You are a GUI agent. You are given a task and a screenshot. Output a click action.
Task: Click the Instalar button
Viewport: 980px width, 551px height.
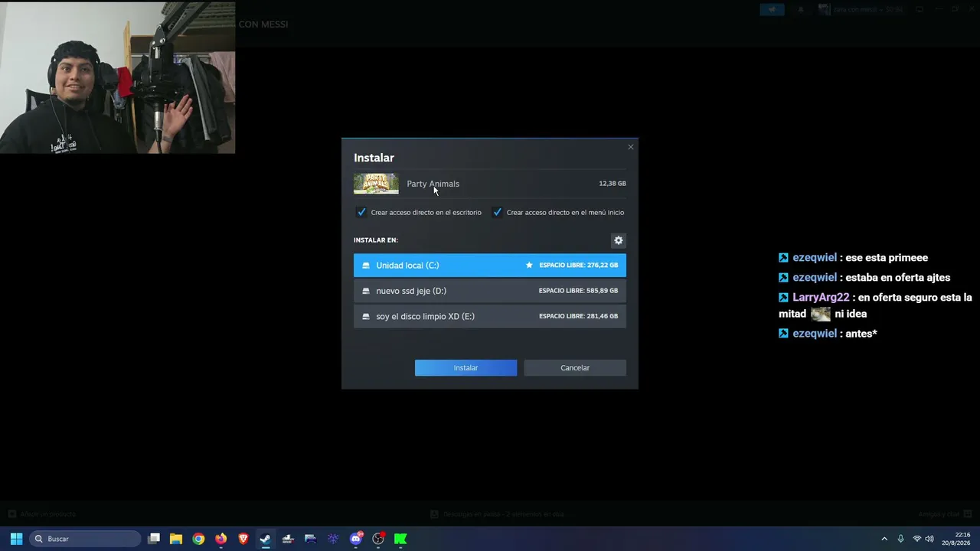pyautogui.click(x=465, y=368)
